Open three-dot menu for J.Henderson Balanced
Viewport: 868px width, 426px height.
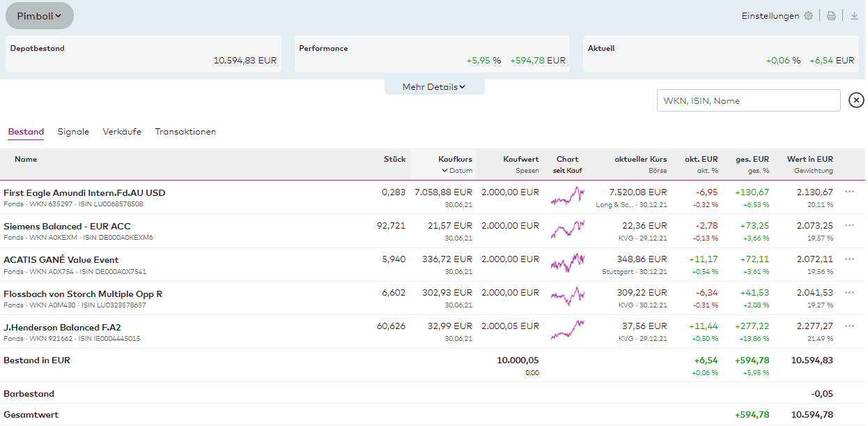[x=849, y=326]
